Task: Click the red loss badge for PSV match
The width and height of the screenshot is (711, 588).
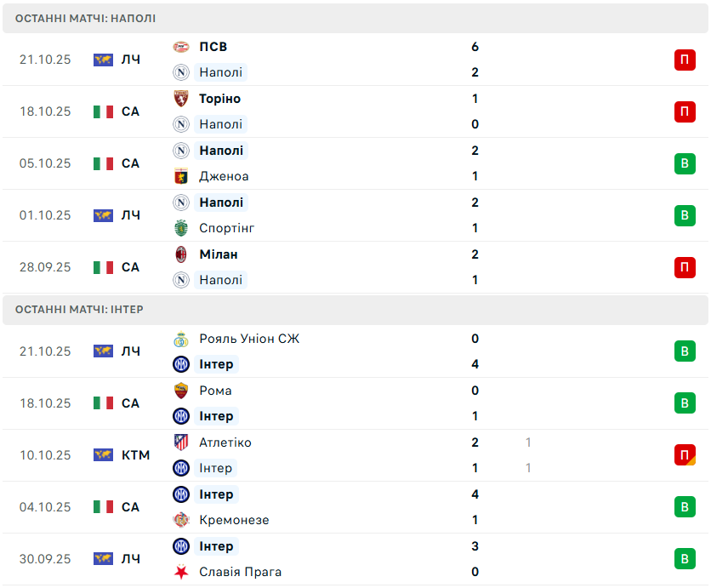Action: pyautogui.click(x=685, y=60)
